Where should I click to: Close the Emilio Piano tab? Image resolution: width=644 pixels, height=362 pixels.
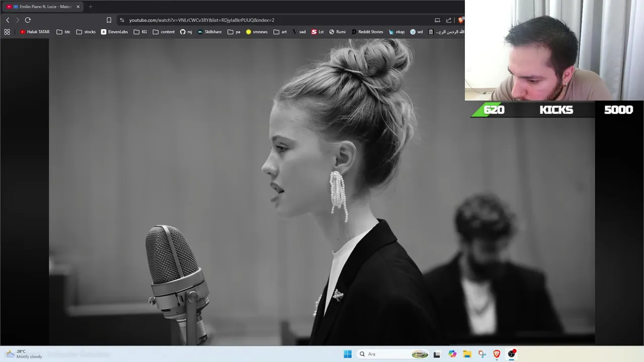point(78,7)
